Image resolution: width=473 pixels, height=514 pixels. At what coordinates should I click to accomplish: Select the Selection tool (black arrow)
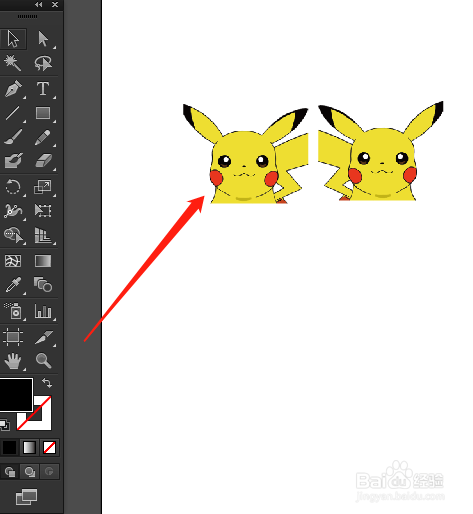(13, 39)
